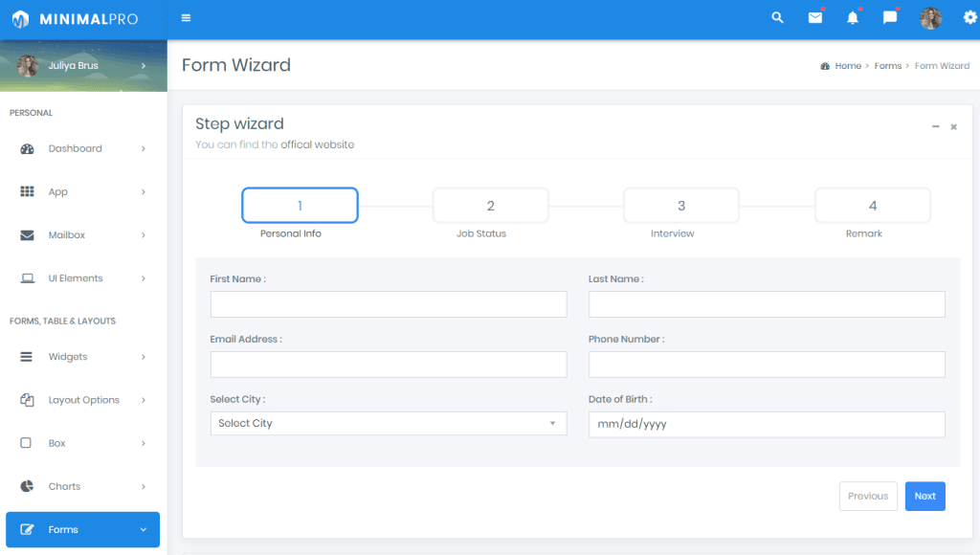Click the Previous button

coord(868,497)
